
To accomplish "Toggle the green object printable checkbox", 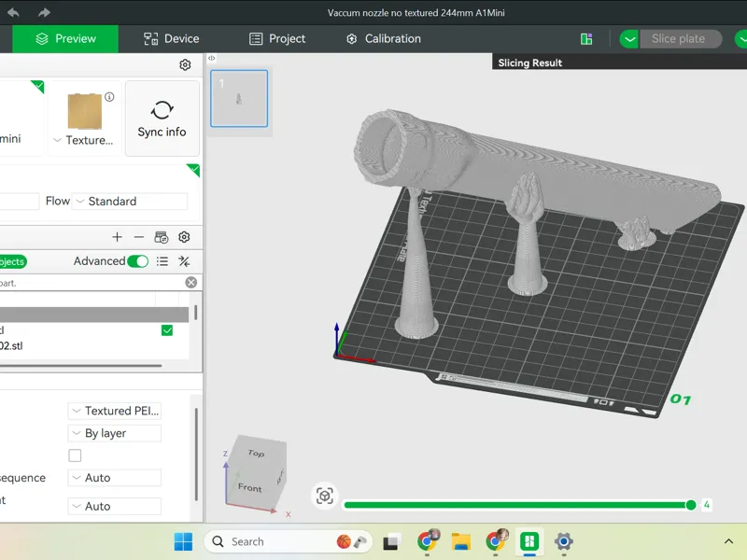I will coord(167,330).
